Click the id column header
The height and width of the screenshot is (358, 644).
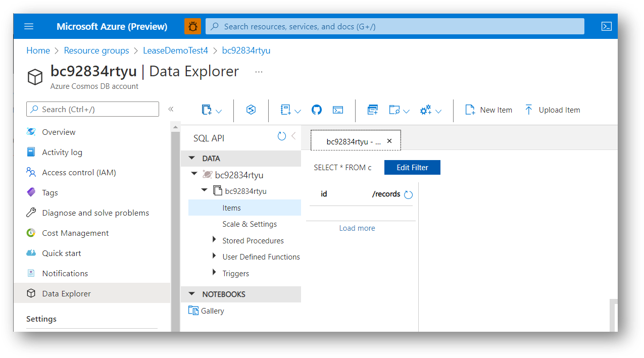tap(324, 194)
